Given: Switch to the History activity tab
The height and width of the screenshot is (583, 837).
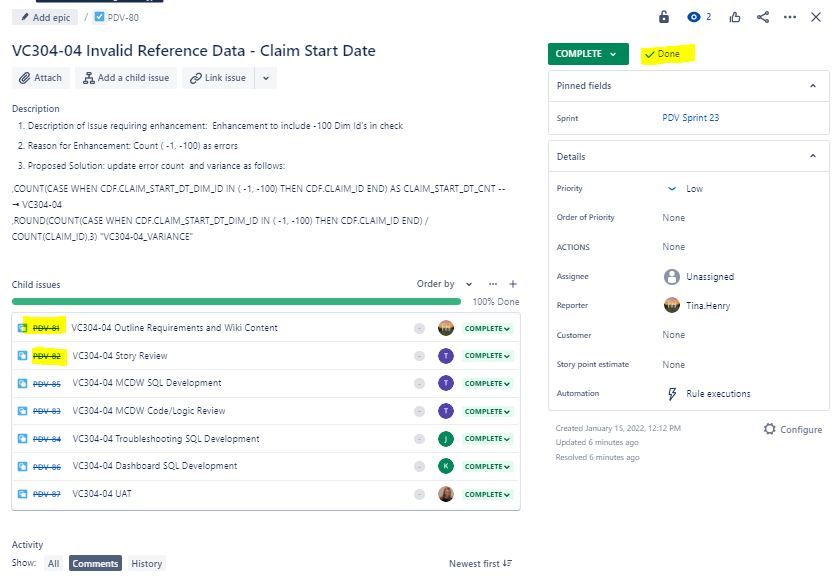Looking at the screenshot, I should click(146, 563).
